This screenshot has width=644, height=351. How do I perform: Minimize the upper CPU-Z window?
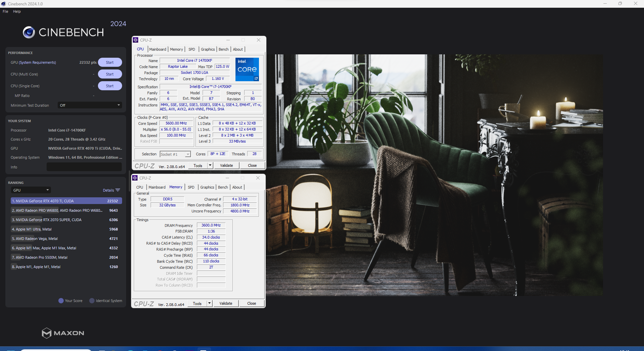(228, 40)
